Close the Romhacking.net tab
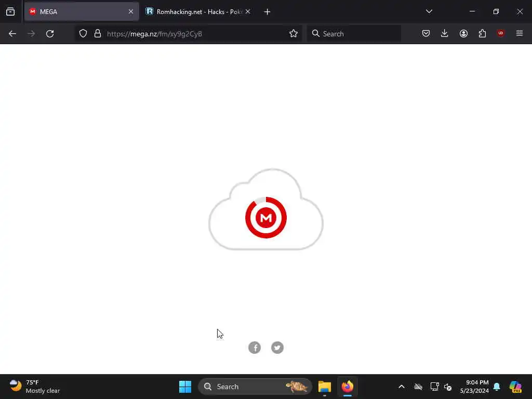532x399 pixels. 248,11
